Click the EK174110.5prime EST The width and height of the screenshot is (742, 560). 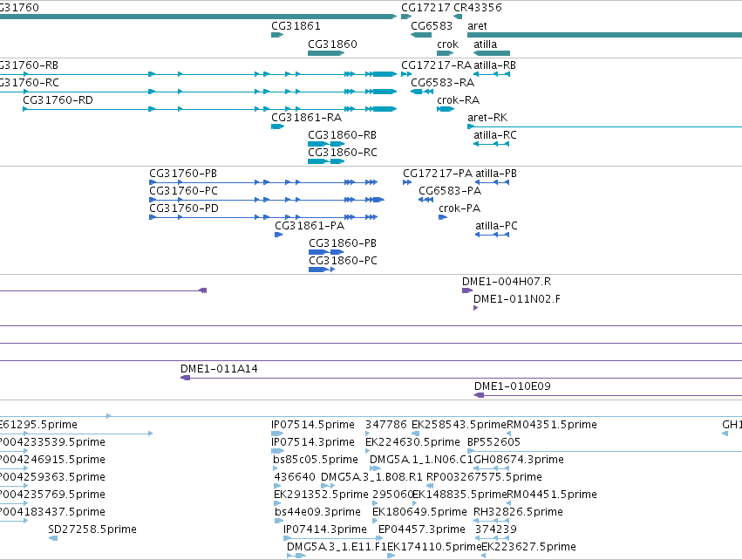pyautogui.click(x=391, y=556)
